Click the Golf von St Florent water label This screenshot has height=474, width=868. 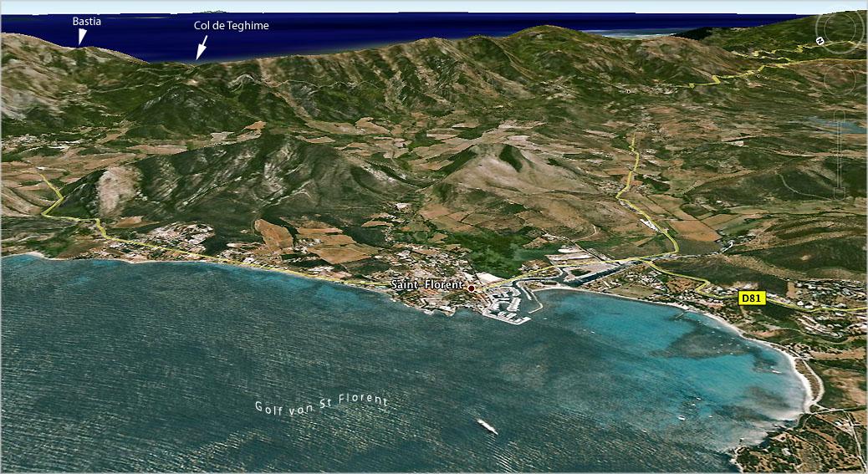[x=322, y=404]
